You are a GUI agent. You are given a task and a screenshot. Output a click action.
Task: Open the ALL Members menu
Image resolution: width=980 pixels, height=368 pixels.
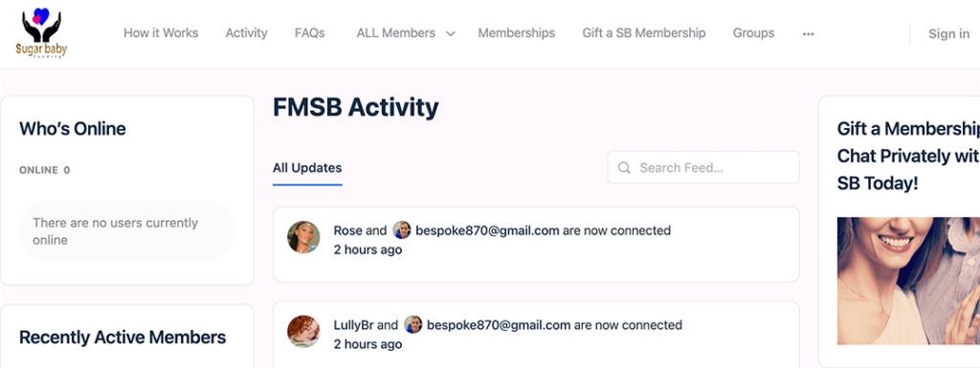point(395,33)
